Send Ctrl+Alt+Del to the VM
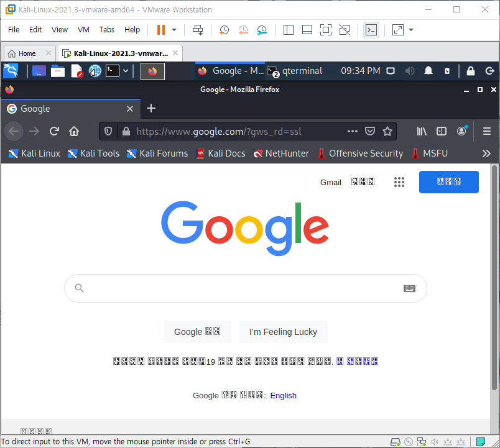Viewport: 500px width, 448px height. click(x=198, y=30)
